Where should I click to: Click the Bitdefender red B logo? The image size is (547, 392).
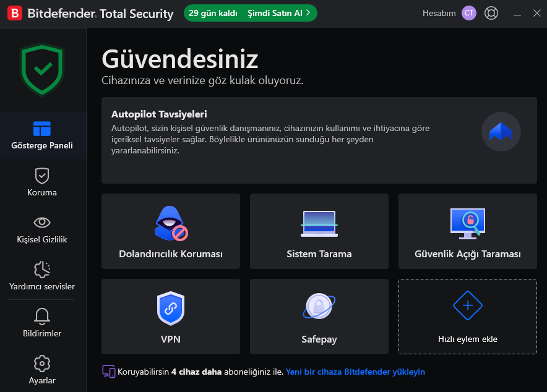click(15, 13)
